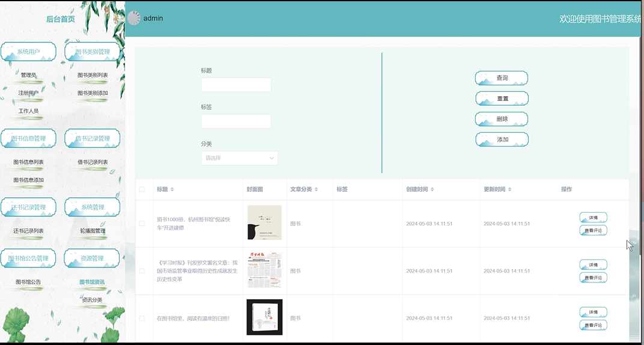The image size is (644, 345).
Task: Click the 标签 column header
Action: click(x=342, y=189)
